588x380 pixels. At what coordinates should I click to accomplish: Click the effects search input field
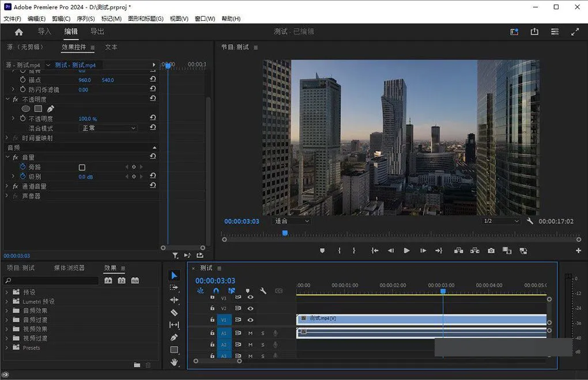click(x=52, y=280)
